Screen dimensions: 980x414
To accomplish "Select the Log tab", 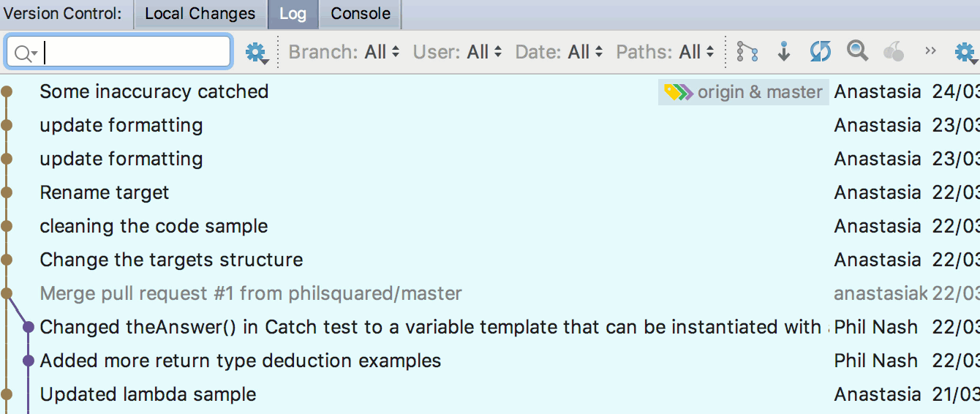I will [293, 14].
